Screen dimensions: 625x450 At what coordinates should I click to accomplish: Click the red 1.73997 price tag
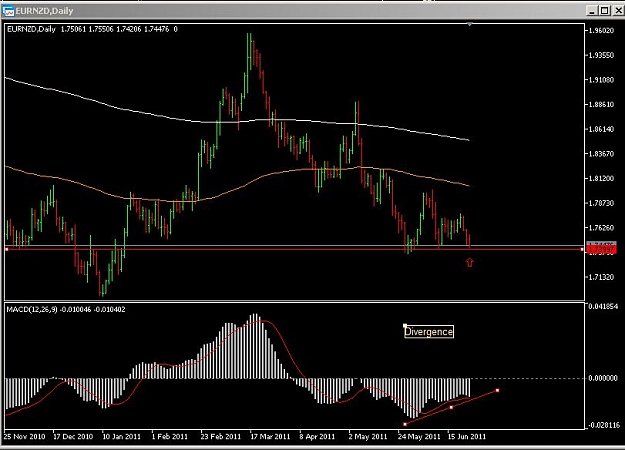coord(602,250)
